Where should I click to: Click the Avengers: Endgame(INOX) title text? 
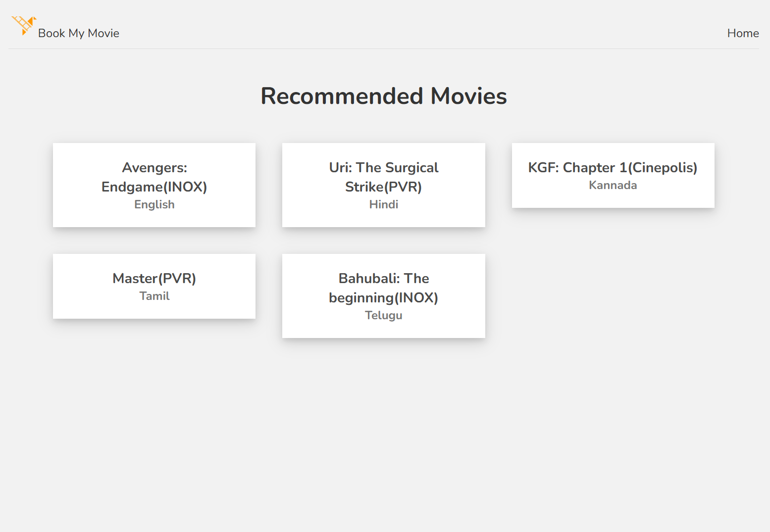pos(154,177)
